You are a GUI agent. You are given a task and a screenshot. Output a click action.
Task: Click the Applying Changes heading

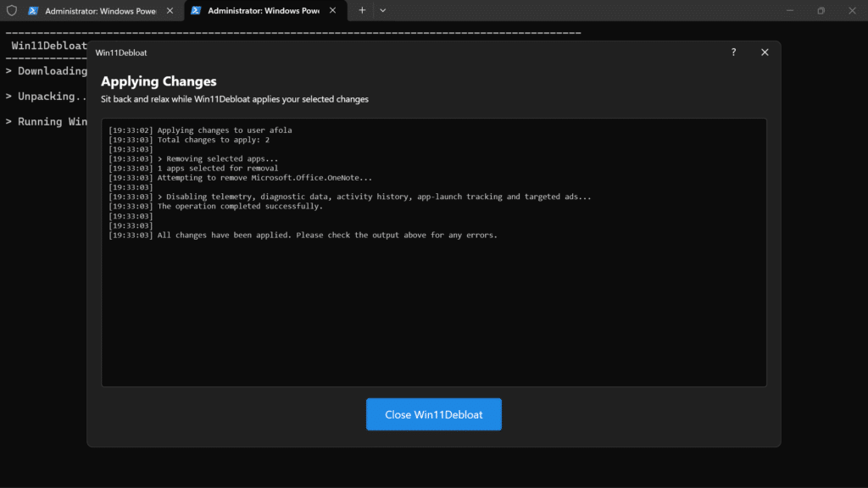[x=159, y=80]
